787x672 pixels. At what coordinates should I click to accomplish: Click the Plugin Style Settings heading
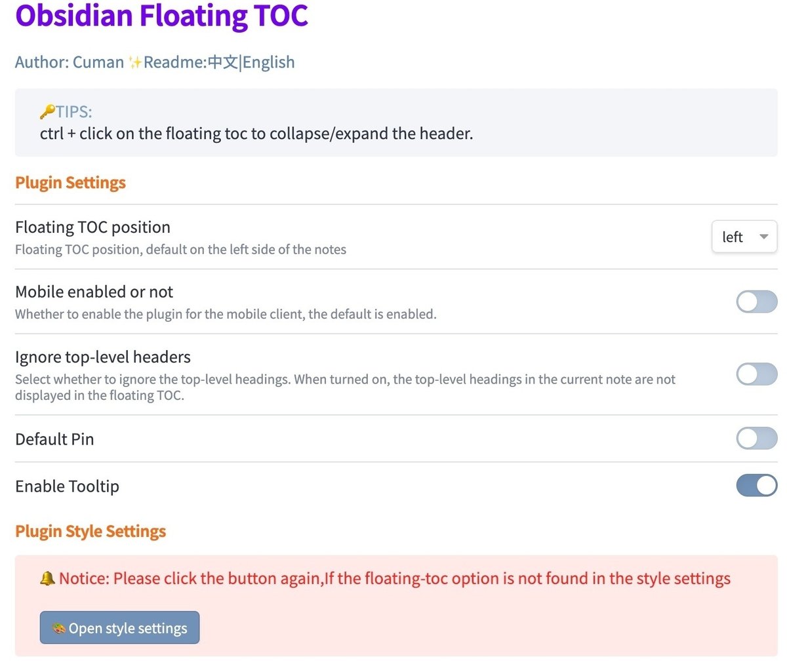[x=91, y=531]
